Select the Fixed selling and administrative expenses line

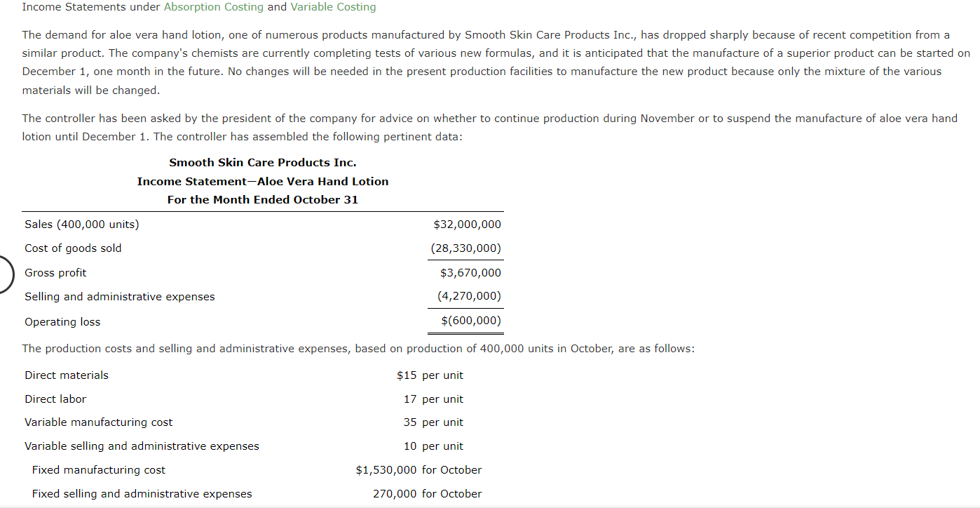coord(142,493)
